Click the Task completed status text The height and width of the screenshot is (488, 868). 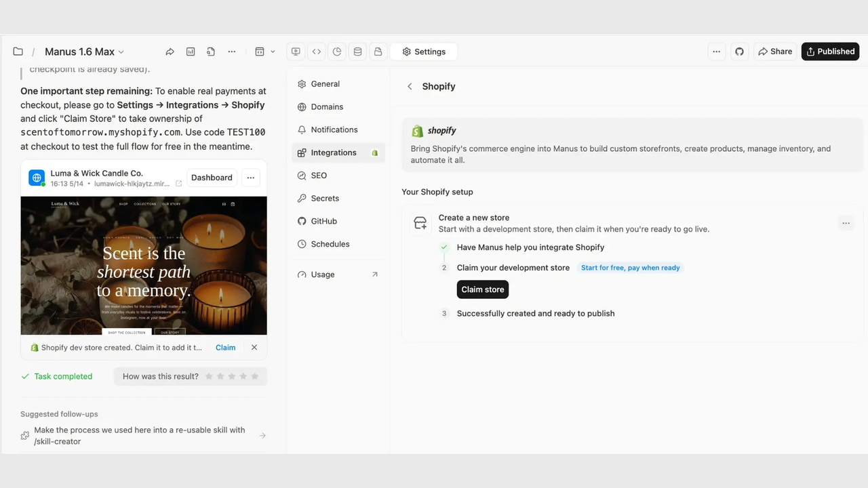tap(63, 377)
